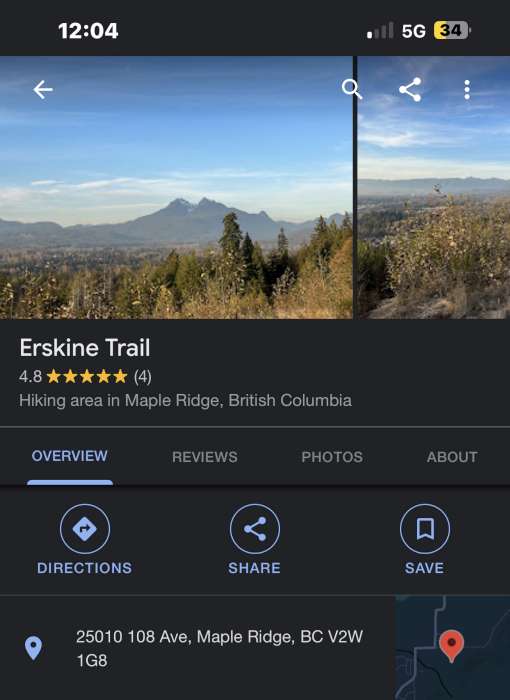Tap the back arrow icon
This screenshot has width=510, height=700.
(43, 90)
